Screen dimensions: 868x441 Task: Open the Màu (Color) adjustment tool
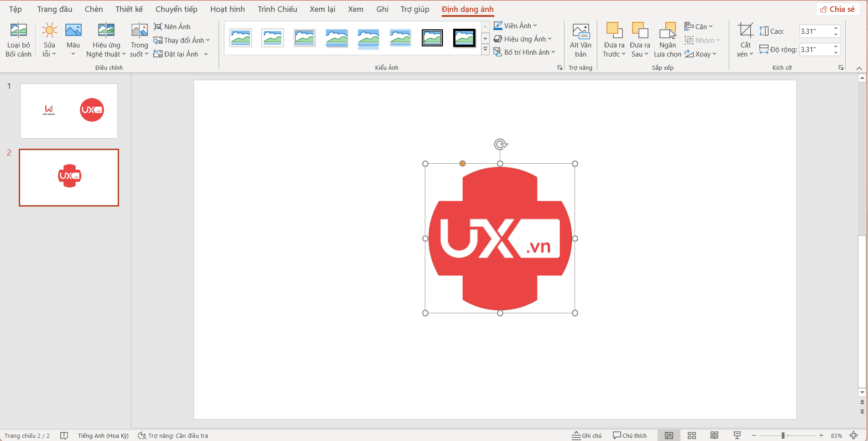[x=73, y=39]
